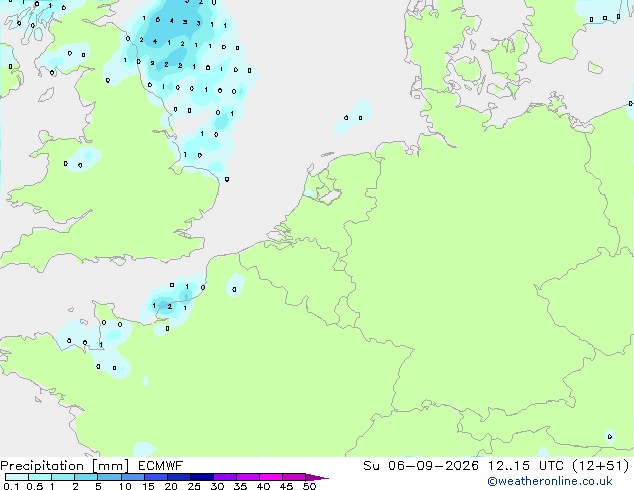Click the weatheronline.co.uk copyright link
Viewport: 634px width, 490px height.
pyautogui.click(x=550, y=481)
